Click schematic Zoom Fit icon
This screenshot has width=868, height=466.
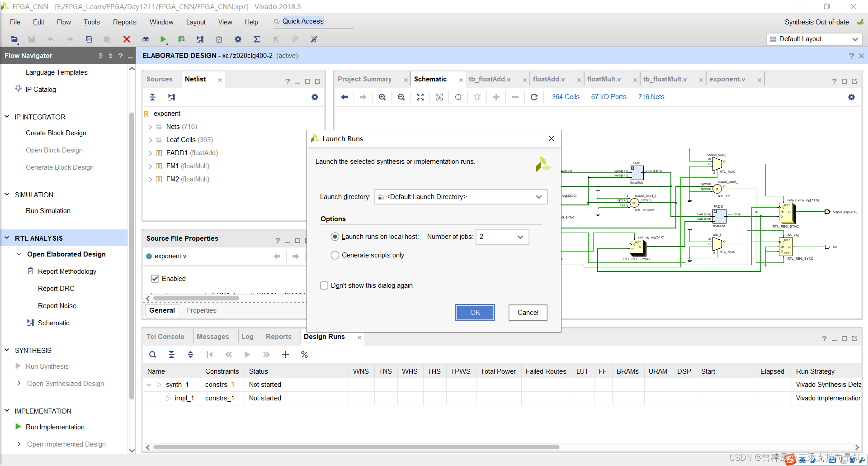click(x=420, y=97)
